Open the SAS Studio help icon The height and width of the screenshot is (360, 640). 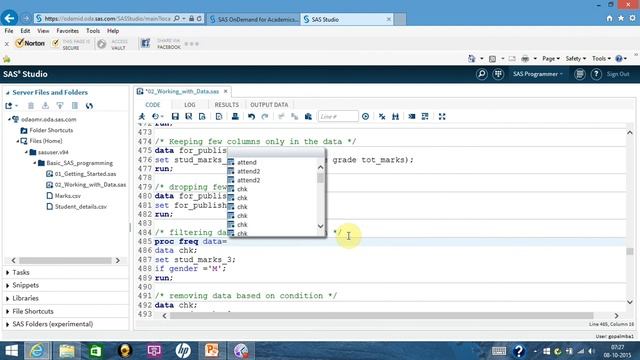(x=596, y=74)
